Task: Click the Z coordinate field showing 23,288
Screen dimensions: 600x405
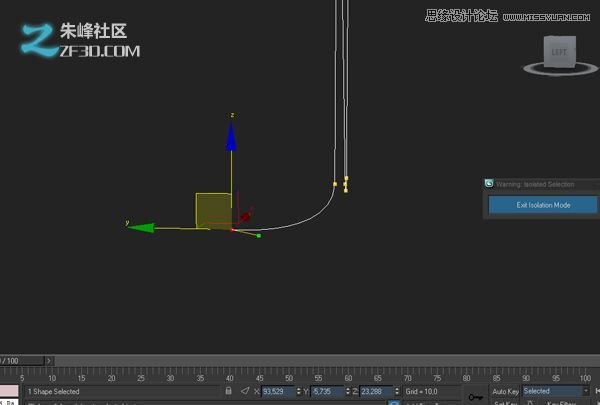Action: click(x=377, y=391)
